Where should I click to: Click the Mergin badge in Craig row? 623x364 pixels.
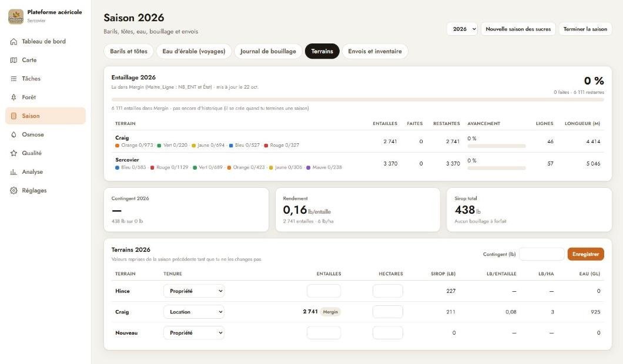[x=330, y=312]
